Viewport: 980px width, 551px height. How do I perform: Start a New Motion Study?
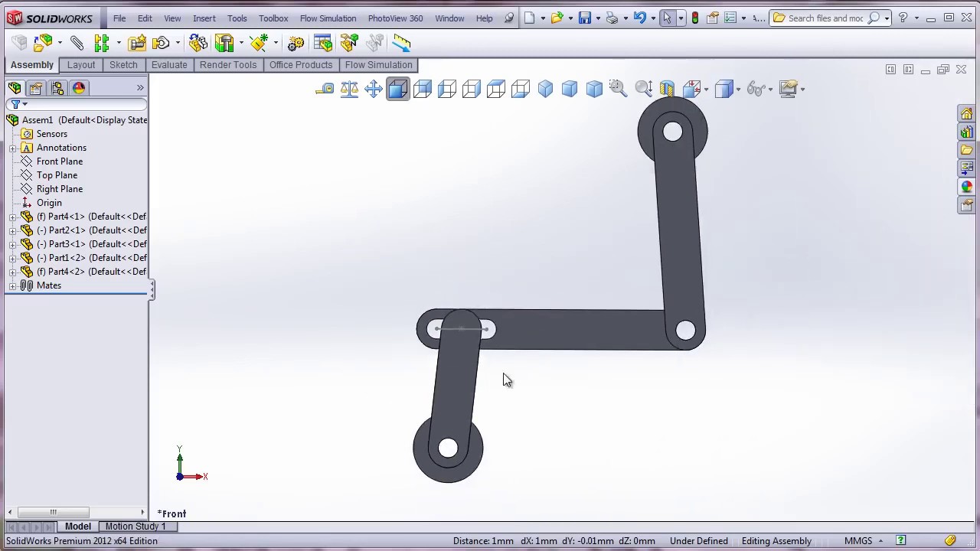tap(296, 44)
